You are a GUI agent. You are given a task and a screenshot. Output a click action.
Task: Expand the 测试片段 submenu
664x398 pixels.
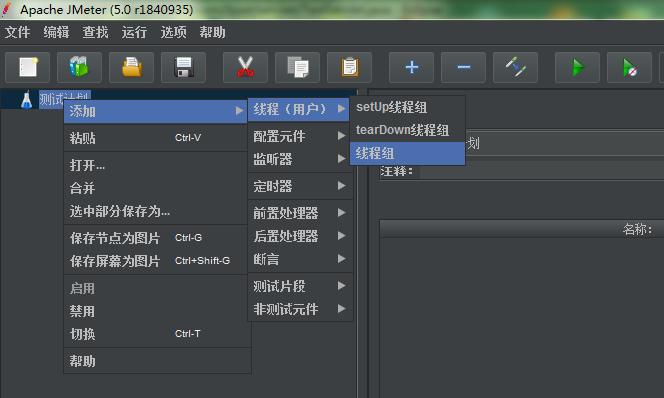click(299, 286)
